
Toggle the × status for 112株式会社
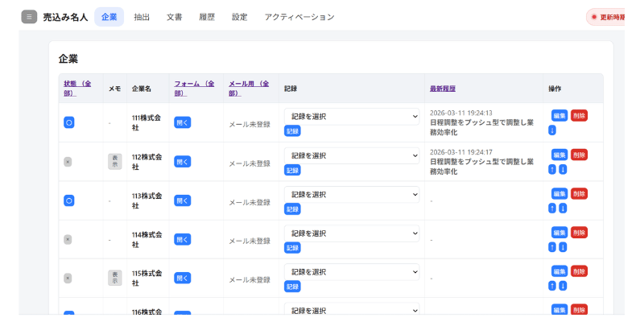68,162
